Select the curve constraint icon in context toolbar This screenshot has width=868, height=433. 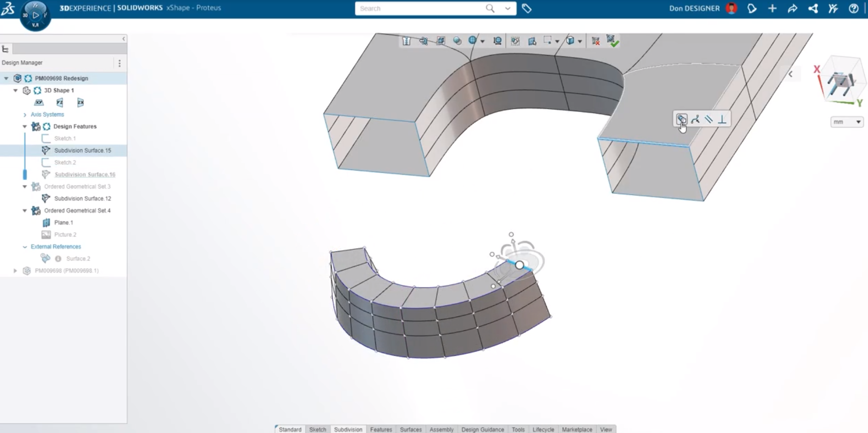point(696,119)
